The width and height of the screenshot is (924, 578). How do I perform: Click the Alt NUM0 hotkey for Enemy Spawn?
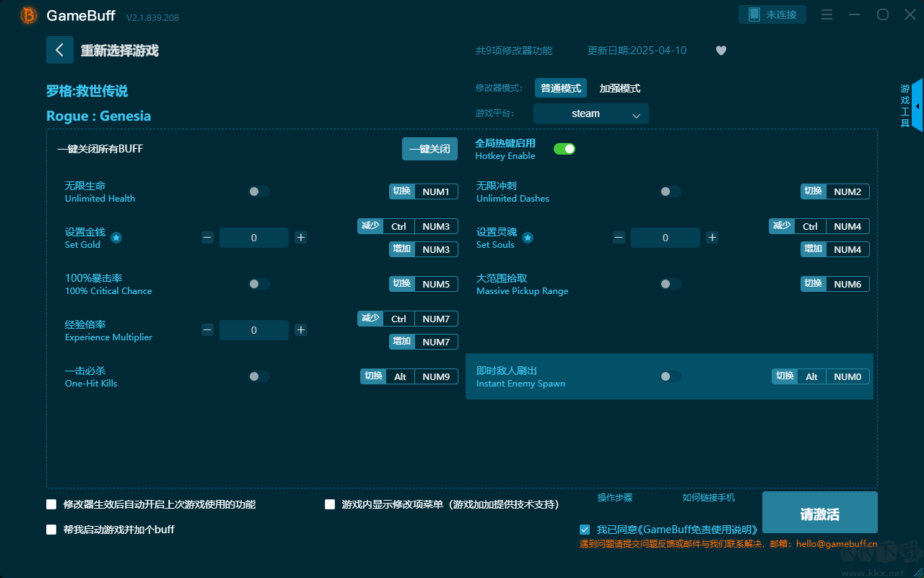821,376
